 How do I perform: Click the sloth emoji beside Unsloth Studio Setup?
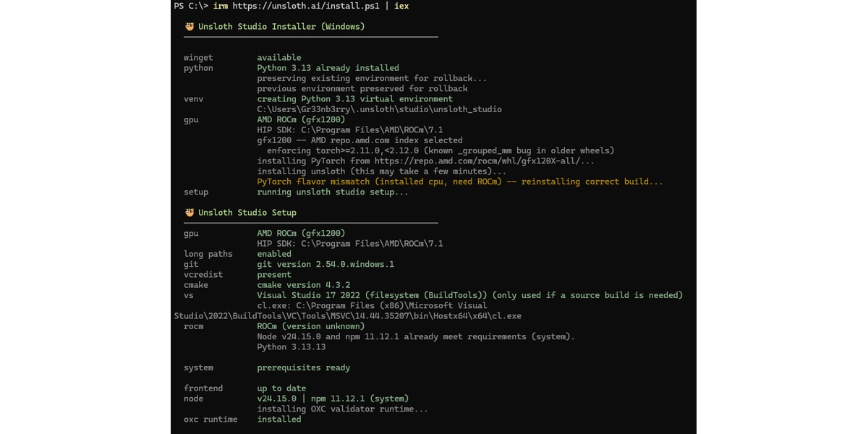pos(190,213)
